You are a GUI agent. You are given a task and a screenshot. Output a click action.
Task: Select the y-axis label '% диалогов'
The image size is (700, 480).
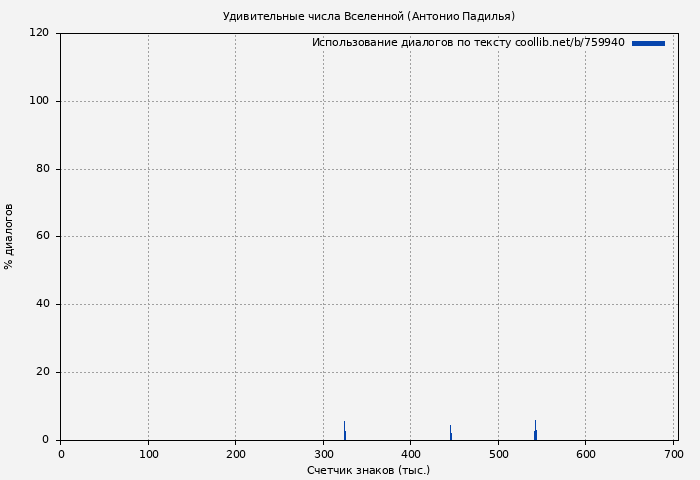tap(9, 236)
